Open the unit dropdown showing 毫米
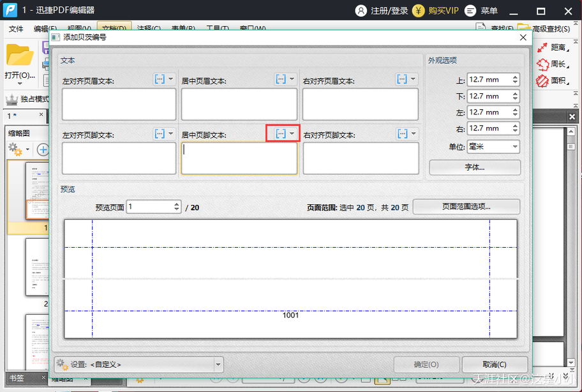Screen dimensions: 582x392 493,147
